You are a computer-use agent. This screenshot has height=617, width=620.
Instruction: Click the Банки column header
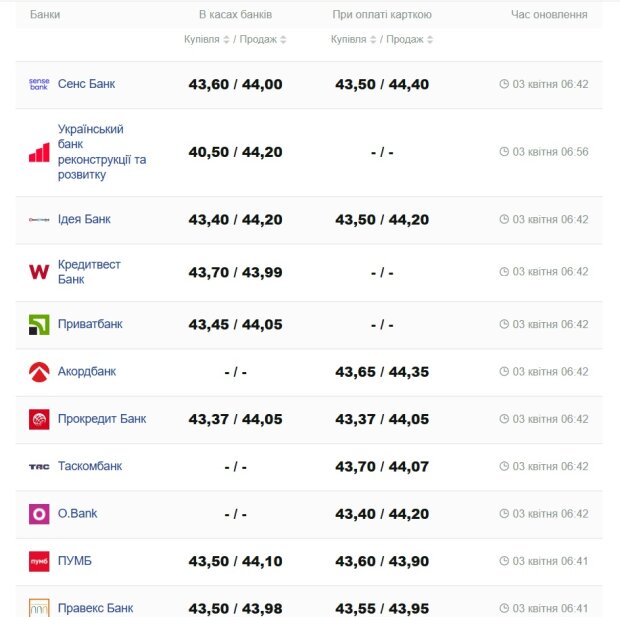44,15
